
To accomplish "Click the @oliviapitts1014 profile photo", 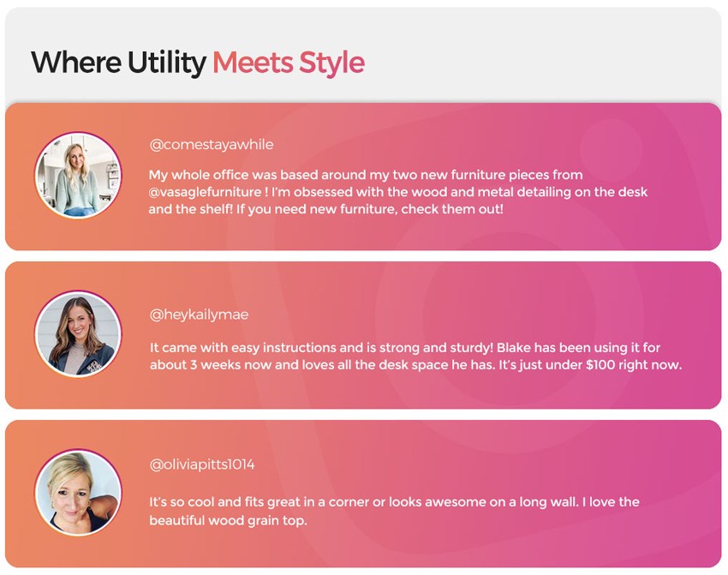I will coord(78,493).
